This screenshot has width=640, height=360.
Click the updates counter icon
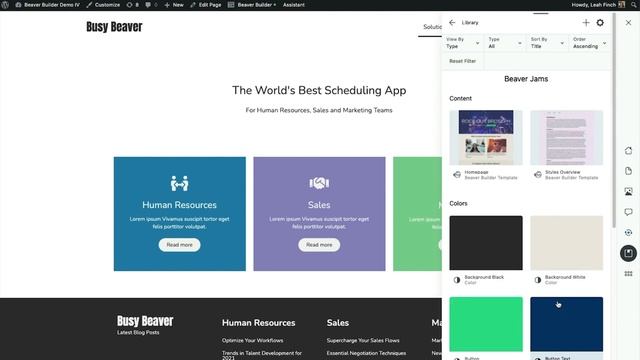133,5
